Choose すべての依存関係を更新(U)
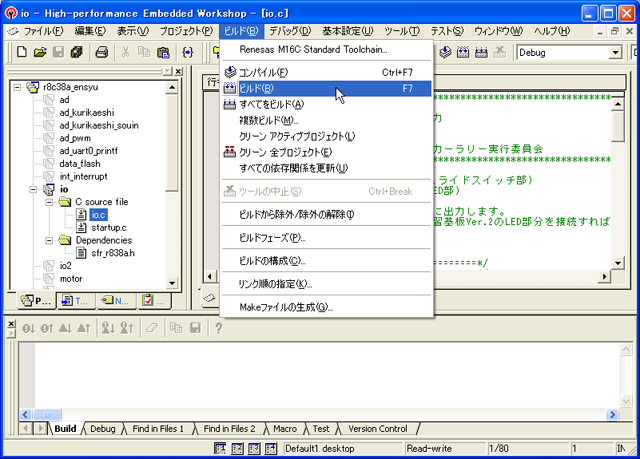 [326, 168]
